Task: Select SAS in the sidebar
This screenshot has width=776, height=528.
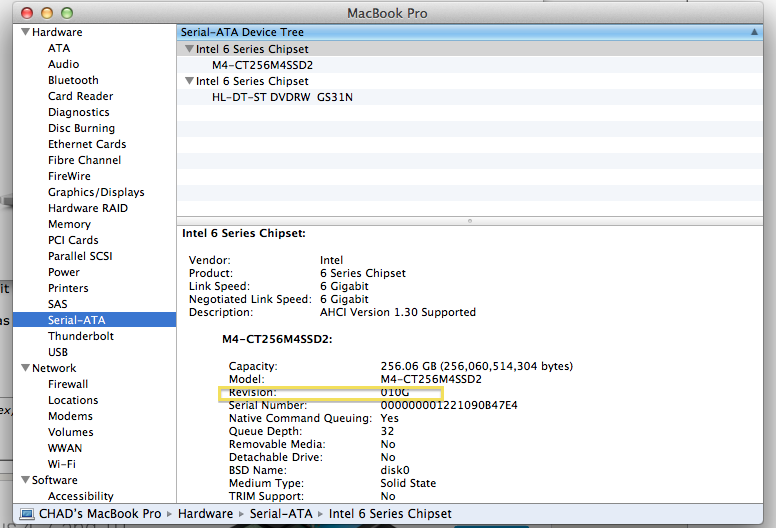Action: [x=57, y=304]
